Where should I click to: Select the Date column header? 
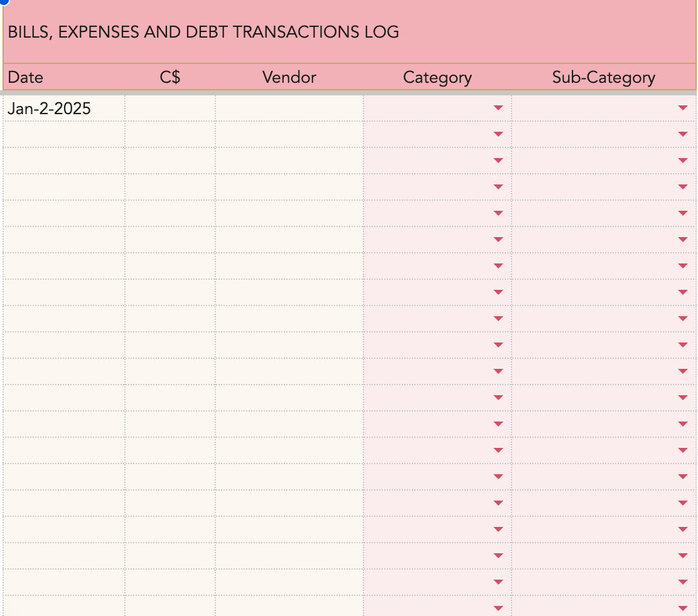(x=26, y=77)
